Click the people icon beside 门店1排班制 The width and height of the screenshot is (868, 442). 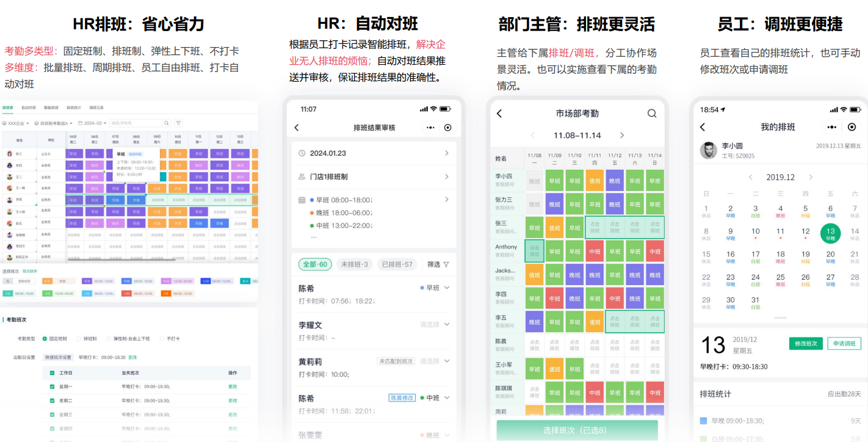[302, 176]
